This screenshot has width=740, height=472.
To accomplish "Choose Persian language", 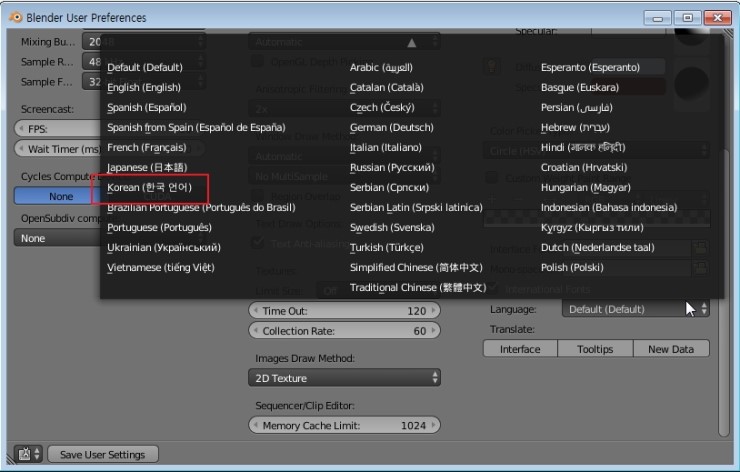I will [x=577, y=107].
